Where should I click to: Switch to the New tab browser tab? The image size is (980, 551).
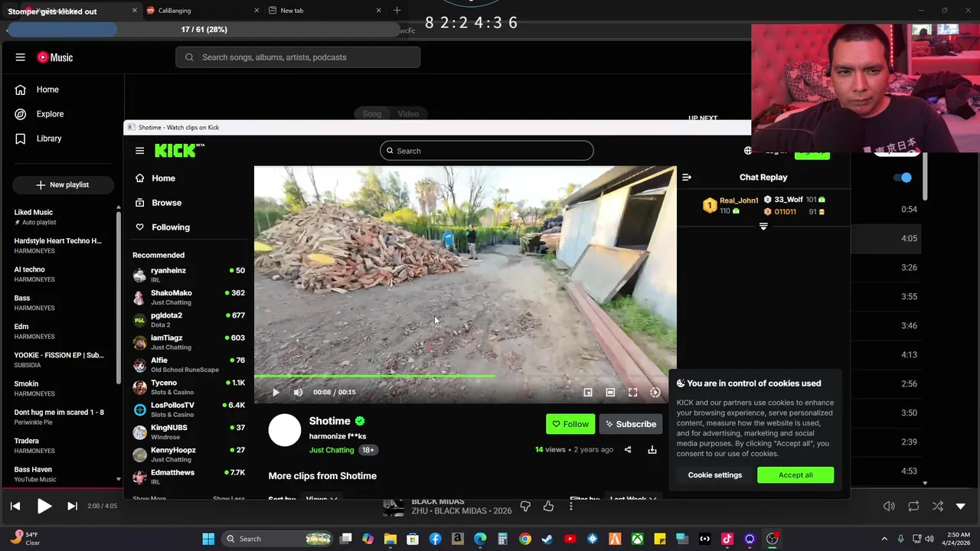(x=325, y=11)
